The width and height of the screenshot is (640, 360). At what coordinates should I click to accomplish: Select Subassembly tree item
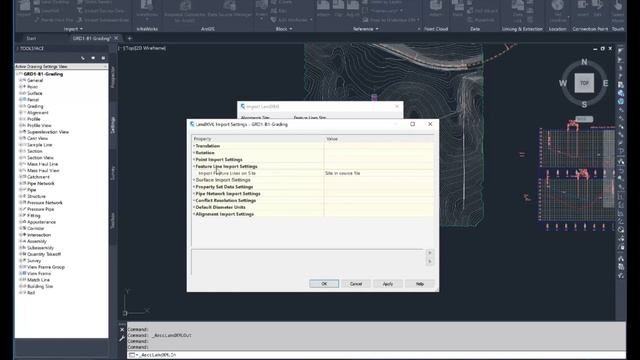click(x=40, y=248)
